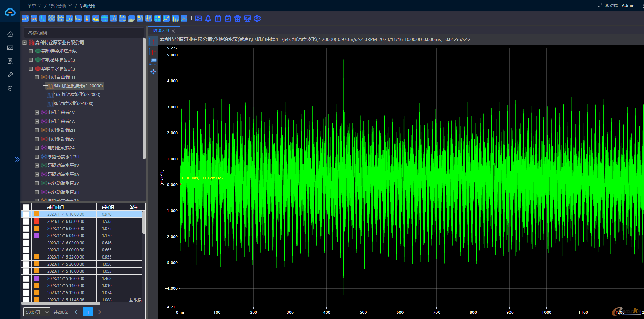Click the sine waveform icon in toolbar
Image resolution: width=644 pixels, height=319 pixels.
34,18
